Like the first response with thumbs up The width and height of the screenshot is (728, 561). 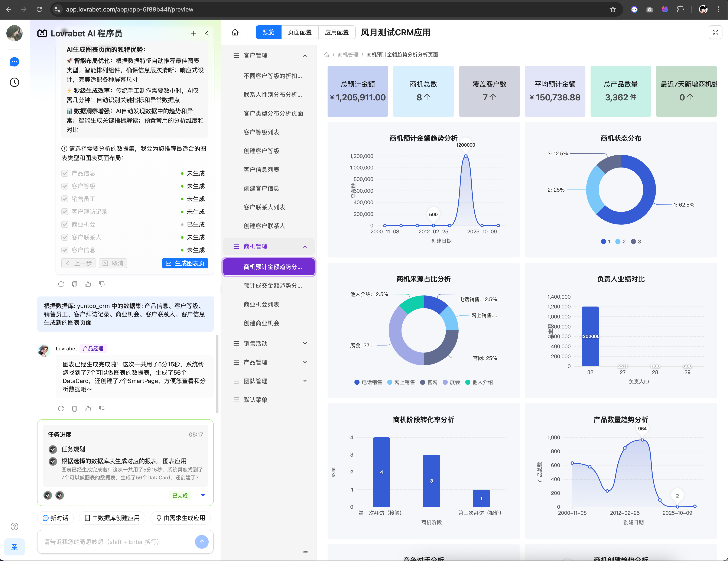[88, 284]
